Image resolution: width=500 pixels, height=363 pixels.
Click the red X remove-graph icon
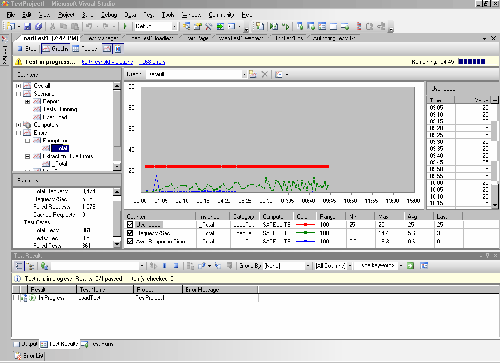click(264, 74)
